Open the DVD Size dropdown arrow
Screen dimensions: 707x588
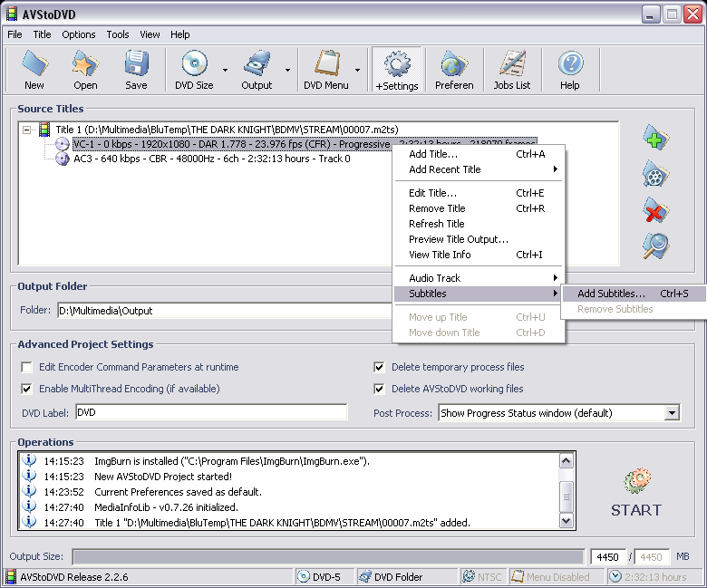pyautogui.click(x=225, y=70)
